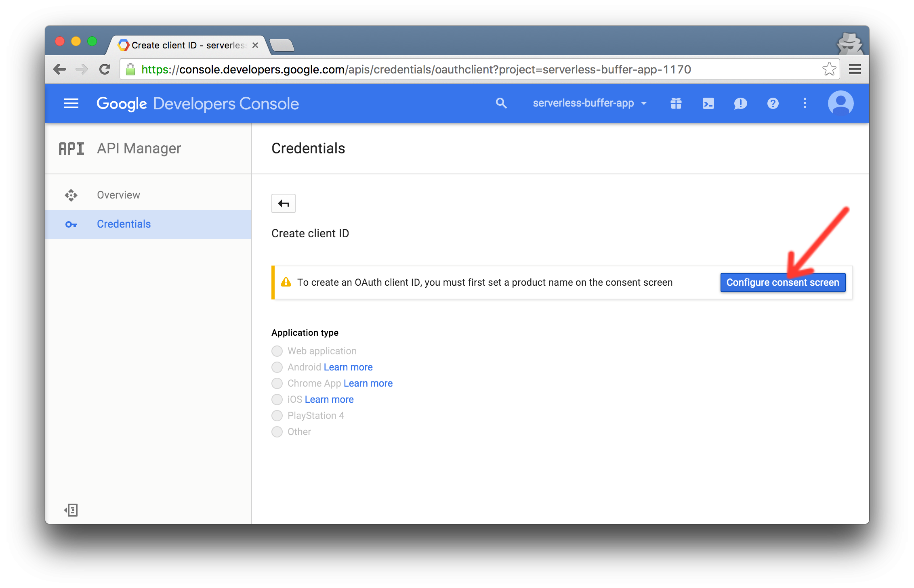914x588 pixels.
Task: Open the Android Learn more link
Action: (x=348, y=367)
